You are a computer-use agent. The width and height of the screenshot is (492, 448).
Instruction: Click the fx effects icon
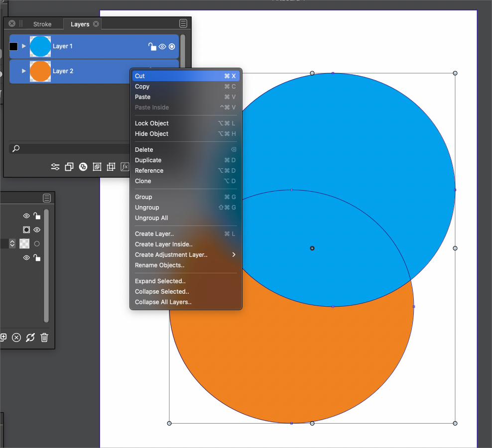pyautogui.click(x=125, y=167)
